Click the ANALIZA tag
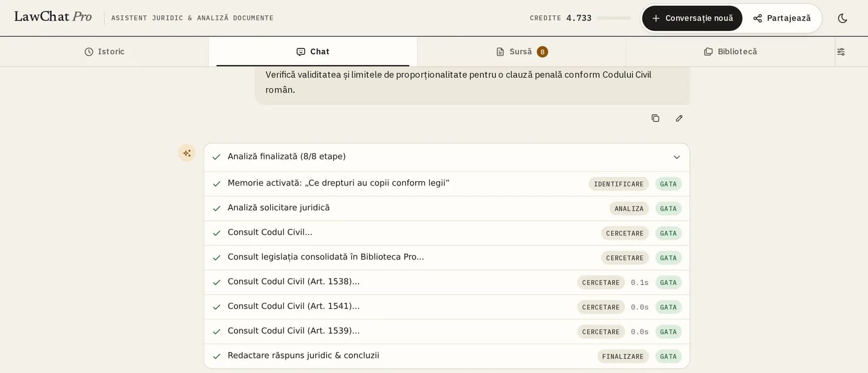The height and width of the screenshot is (373, 868). pyautogui.click(x=629, y=208)
